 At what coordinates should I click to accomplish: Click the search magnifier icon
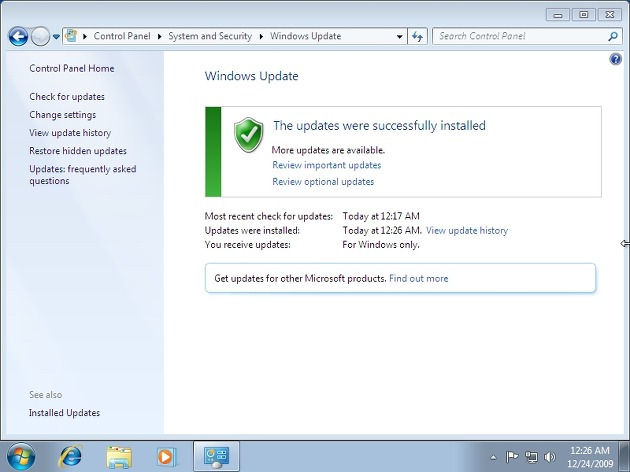tap(613, 37)
